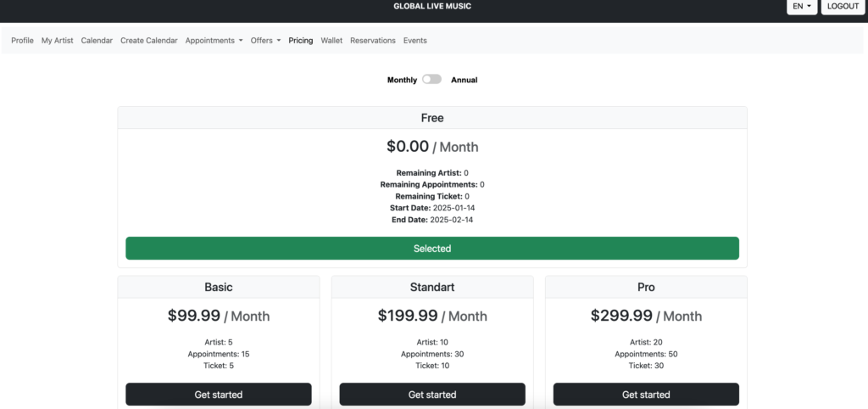The height and width of the screenshot is (409, 868).
Task: Get started with the Standart plan
Action: tap(432, 395)
